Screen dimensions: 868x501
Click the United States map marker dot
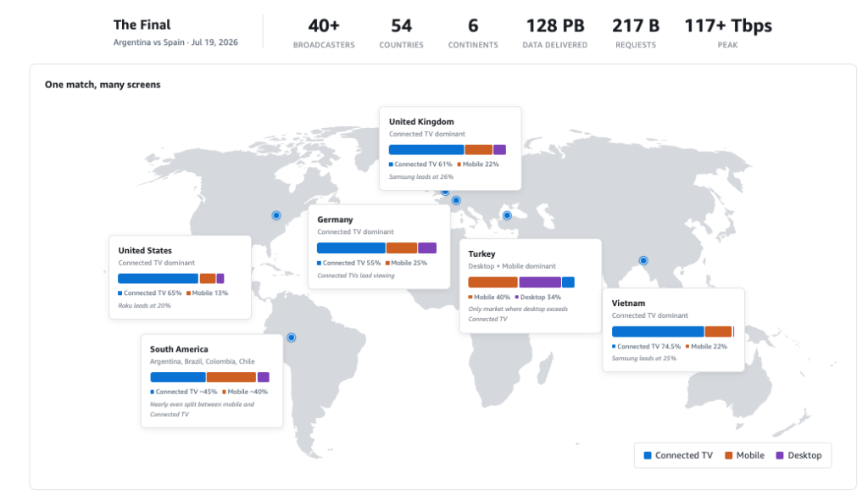[276, 215]
